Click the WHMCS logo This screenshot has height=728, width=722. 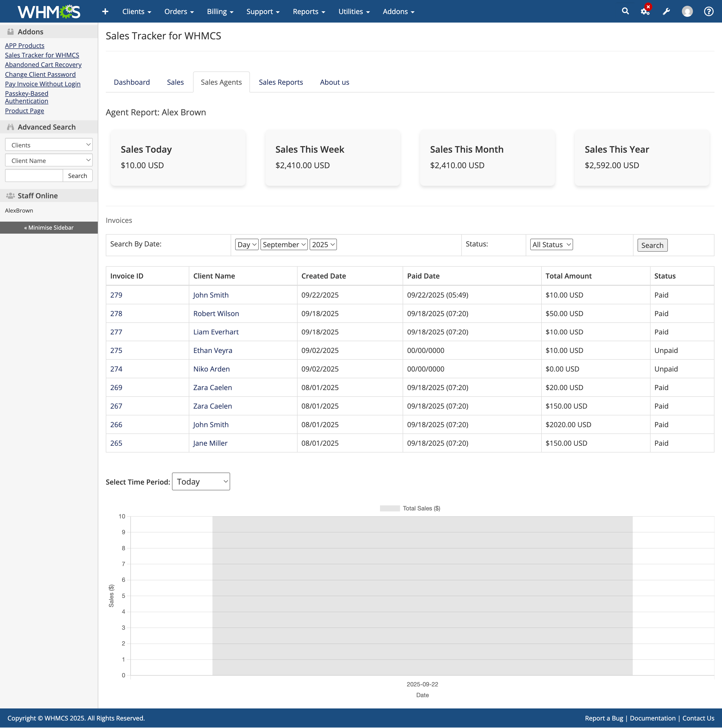click(49, 12)
